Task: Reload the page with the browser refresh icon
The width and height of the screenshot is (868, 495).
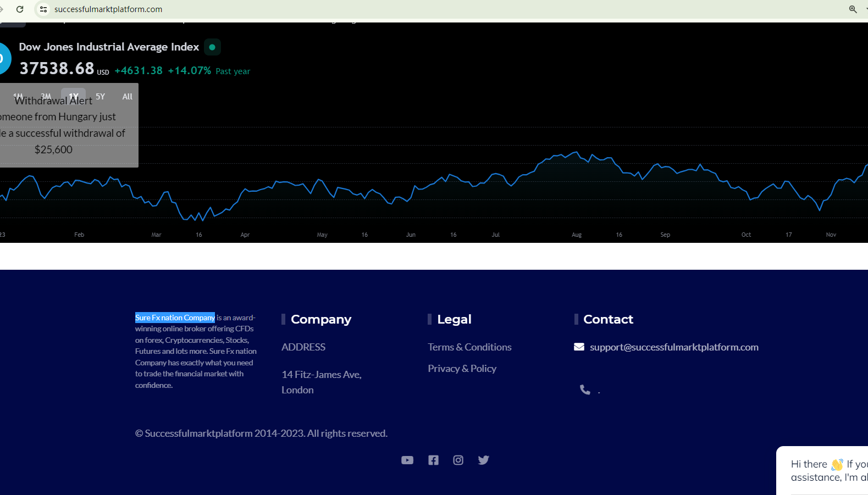Action: 20,9
